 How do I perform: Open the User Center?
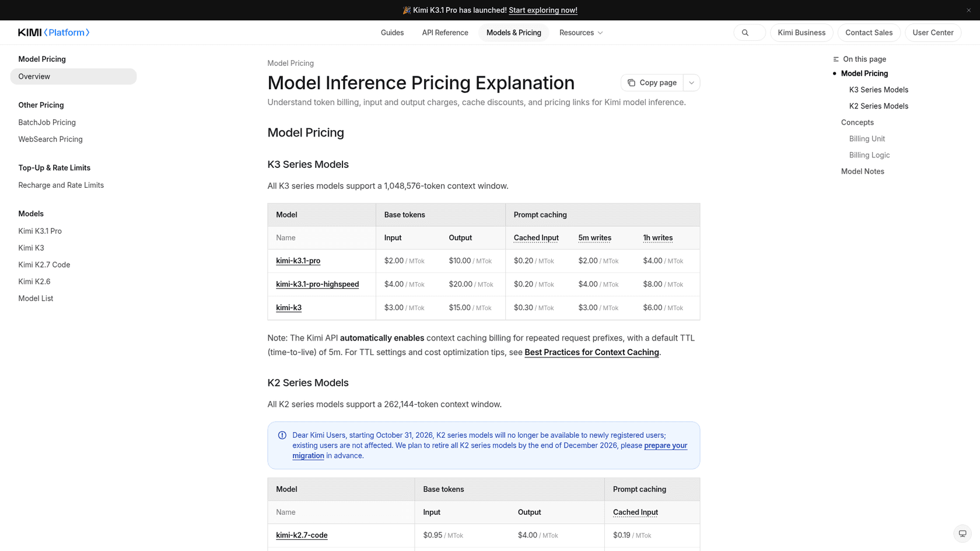(933, 33)
